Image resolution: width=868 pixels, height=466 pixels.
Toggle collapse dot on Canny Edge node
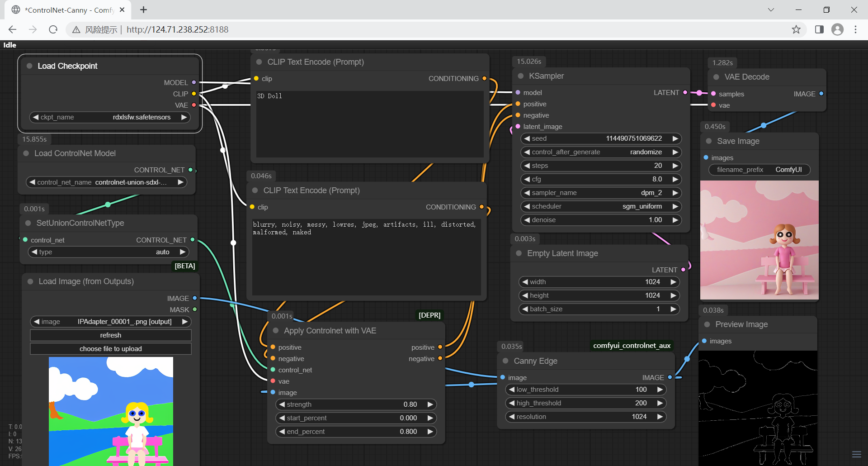click(x=505, y=361)
